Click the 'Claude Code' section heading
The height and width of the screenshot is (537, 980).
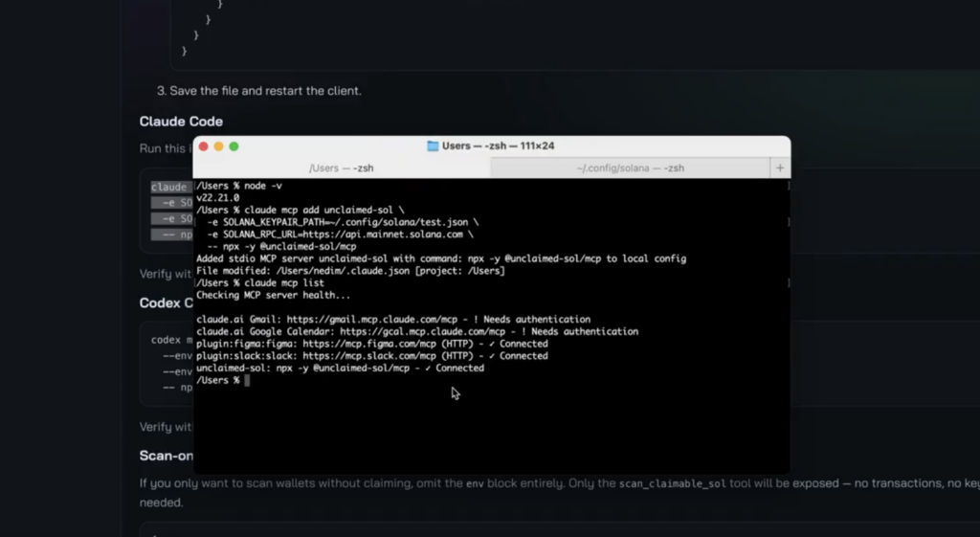point(181,122)
